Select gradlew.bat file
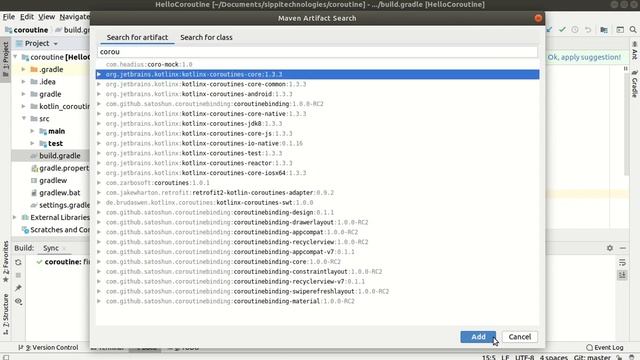 click(x=60, y=193)
